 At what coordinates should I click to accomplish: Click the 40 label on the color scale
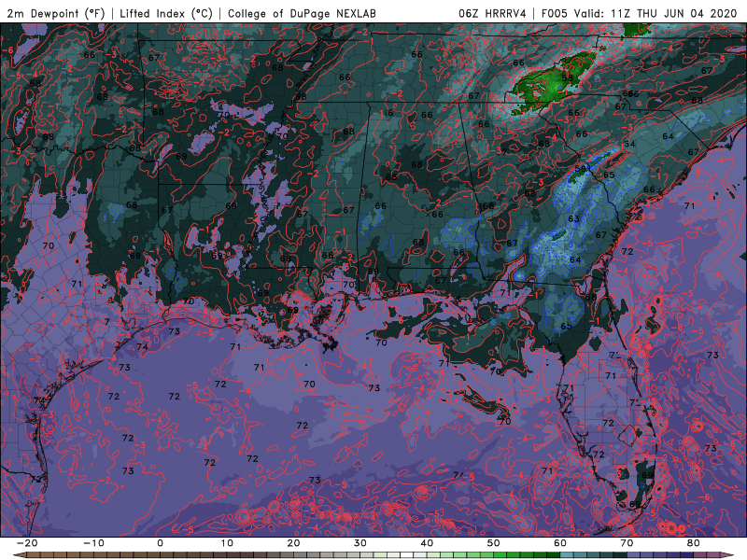[427, 543]
